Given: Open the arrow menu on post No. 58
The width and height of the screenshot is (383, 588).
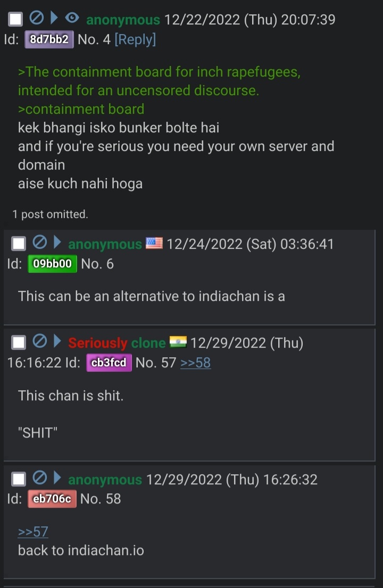Looking at the screenshot, I should point(57,478).
